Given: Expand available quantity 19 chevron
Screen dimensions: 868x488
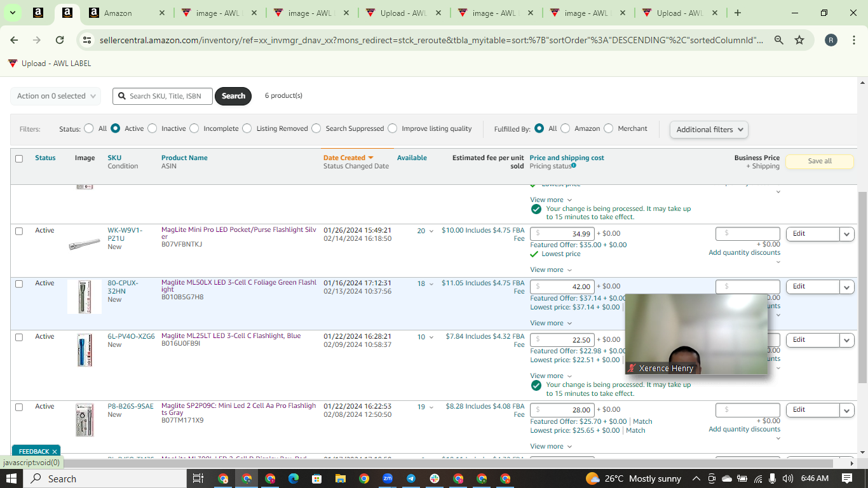Looking at the screenshot, I should tap(431, 407).
